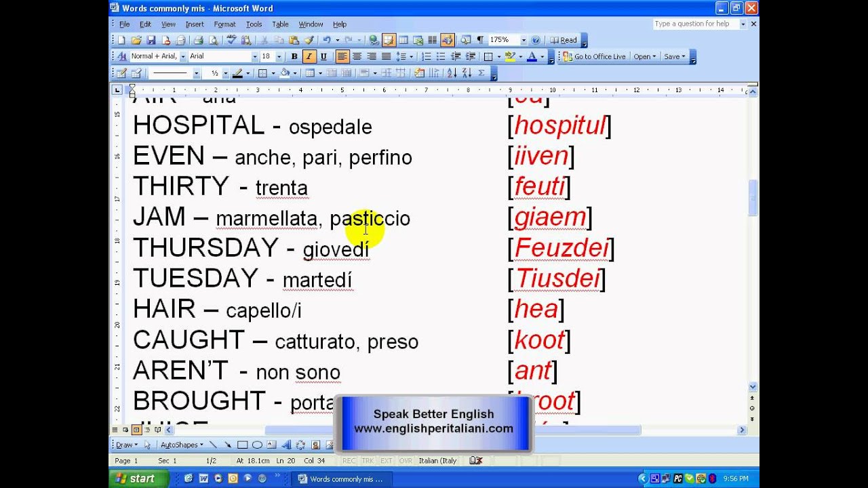The width and height of the screenshot is (868, 488).
Task: Click the Insert WordArt icon
Action: 285,445
